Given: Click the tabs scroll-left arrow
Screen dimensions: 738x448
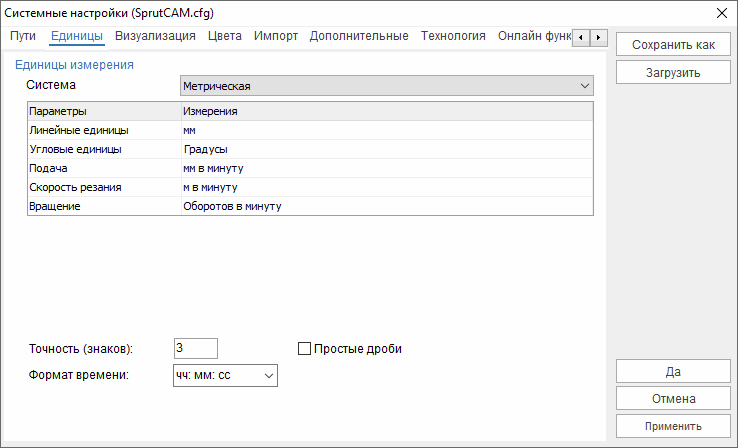Looking at the screenshot, I should [x=581, y=38].
